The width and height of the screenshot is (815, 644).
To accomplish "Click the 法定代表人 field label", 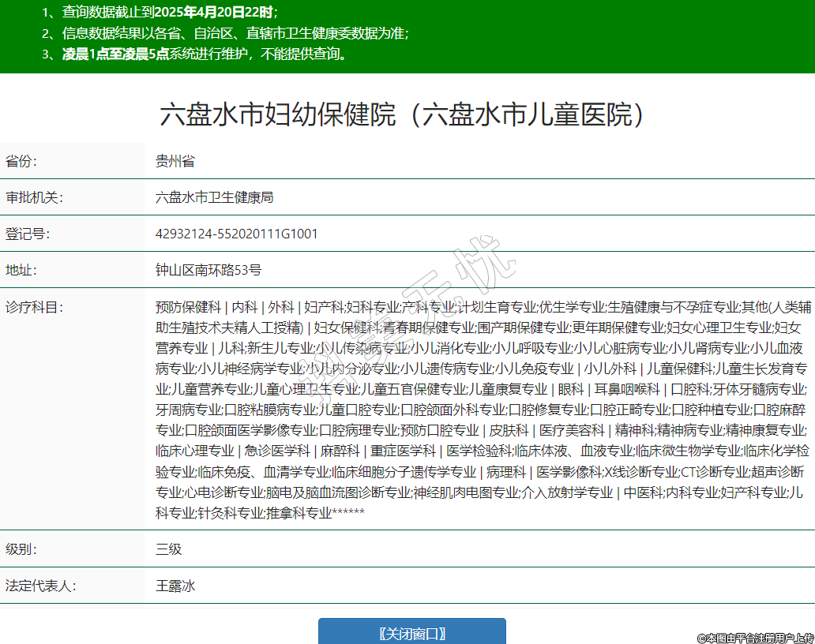I will 39,586.
